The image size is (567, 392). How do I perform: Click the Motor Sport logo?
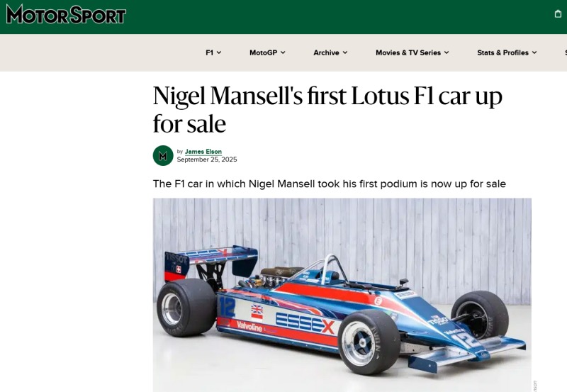[x=66, y=14]
